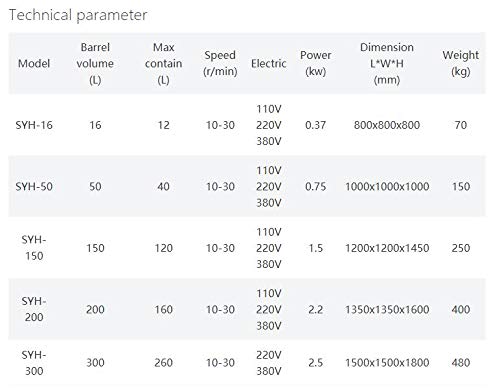Viewport: 500px width, 391px height.
Task: Select the SYH-300 model cell
Action: (x=34, y=363)
